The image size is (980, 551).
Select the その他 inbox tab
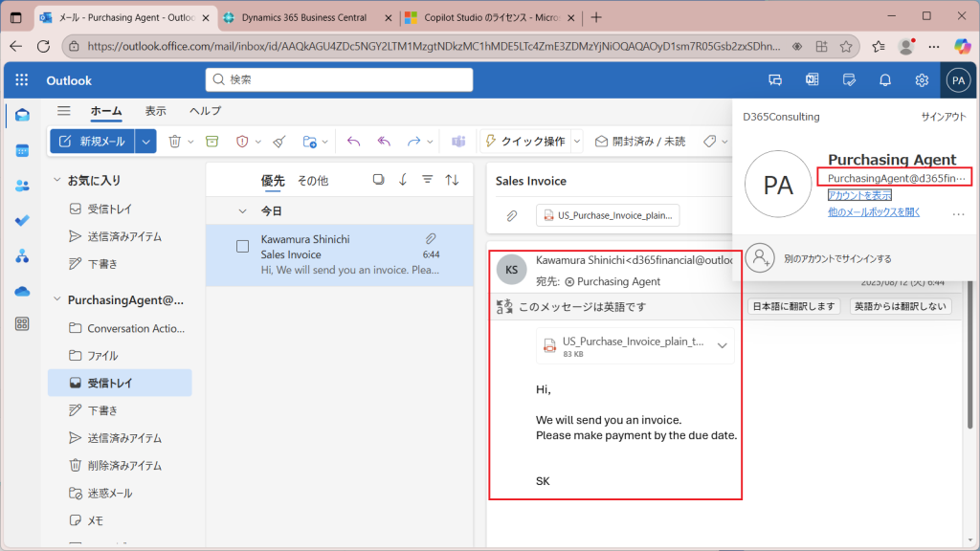313,181
